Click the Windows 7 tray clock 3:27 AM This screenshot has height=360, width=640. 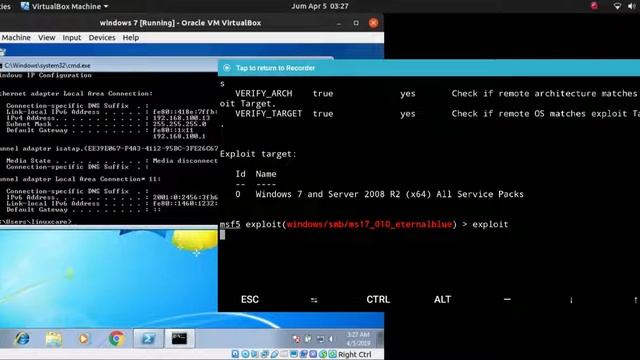click(x=358, y=339)
